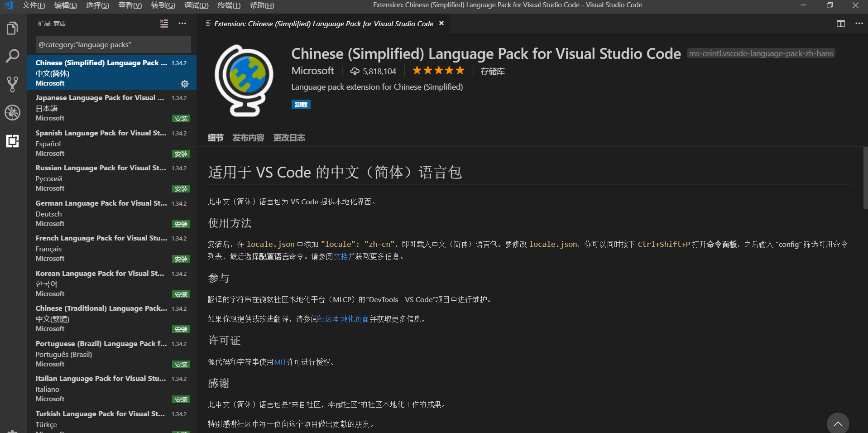Screen dimensions: 868x433
Task: Install the Japanese Language Pack
Action: pos(181,119)
